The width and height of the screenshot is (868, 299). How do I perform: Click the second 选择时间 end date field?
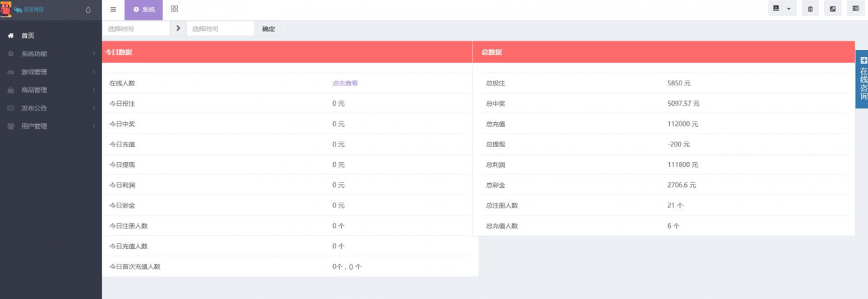coord(220,28)
